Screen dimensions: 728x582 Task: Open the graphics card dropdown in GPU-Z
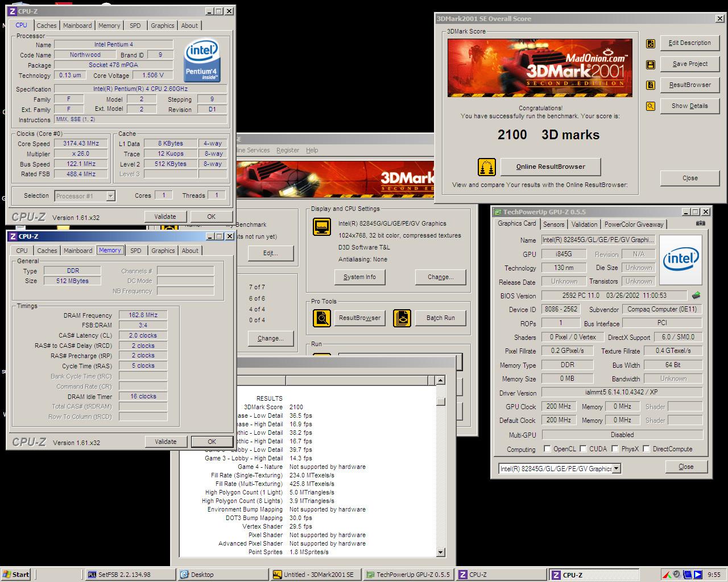[x=617, y=469]
